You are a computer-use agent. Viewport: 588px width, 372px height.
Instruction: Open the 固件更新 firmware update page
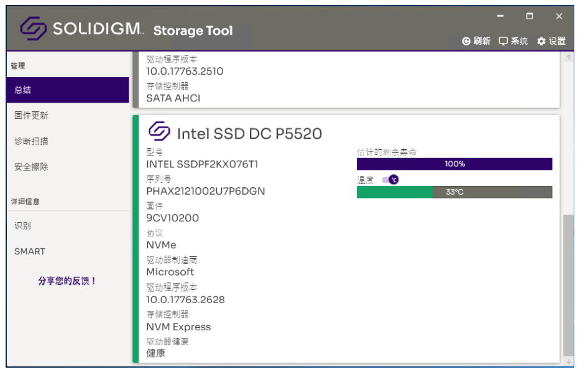(x=68, y=116)
